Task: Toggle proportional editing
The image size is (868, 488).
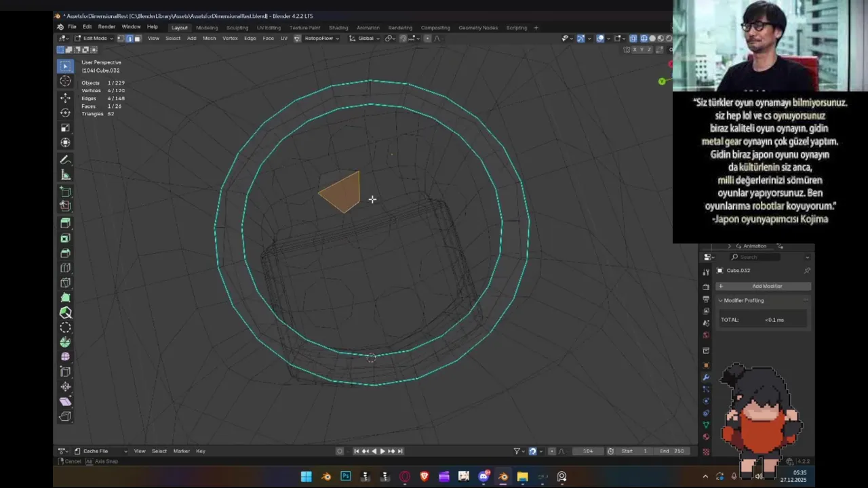Action: point(427,38)
